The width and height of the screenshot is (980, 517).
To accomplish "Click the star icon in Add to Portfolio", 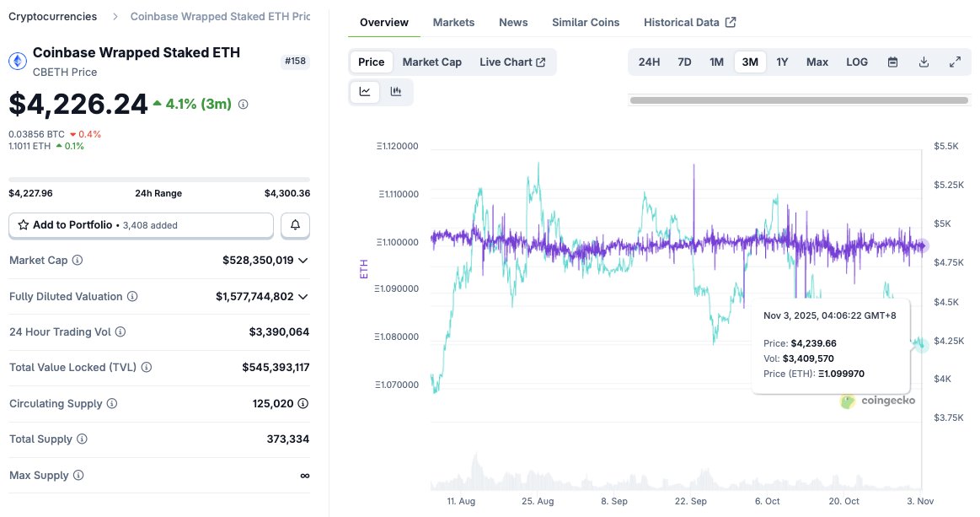I will (x=23, y=224).
